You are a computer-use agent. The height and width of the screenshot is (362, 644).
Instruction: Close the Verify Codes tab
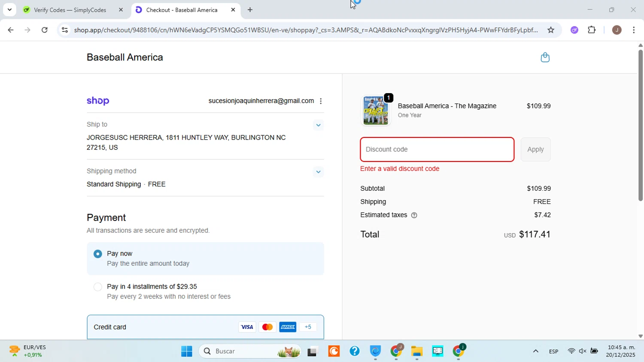[121, 10]
